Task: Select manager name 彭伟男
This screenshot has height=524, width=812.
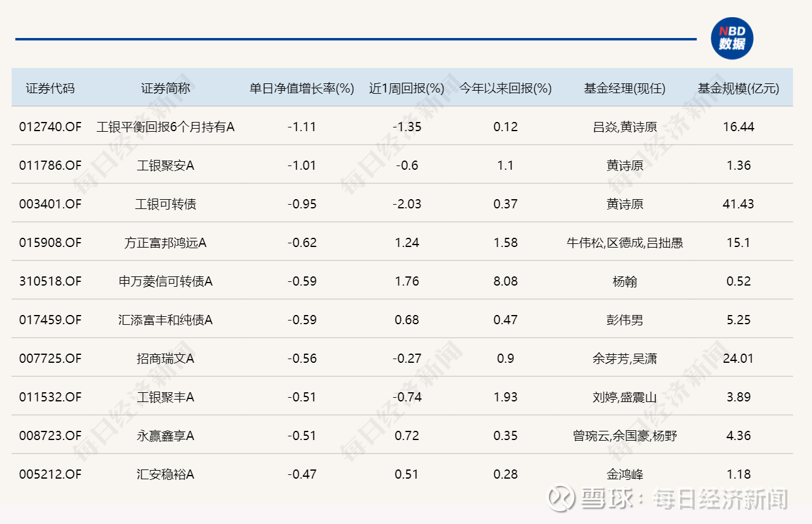Action: pos(624,320)
